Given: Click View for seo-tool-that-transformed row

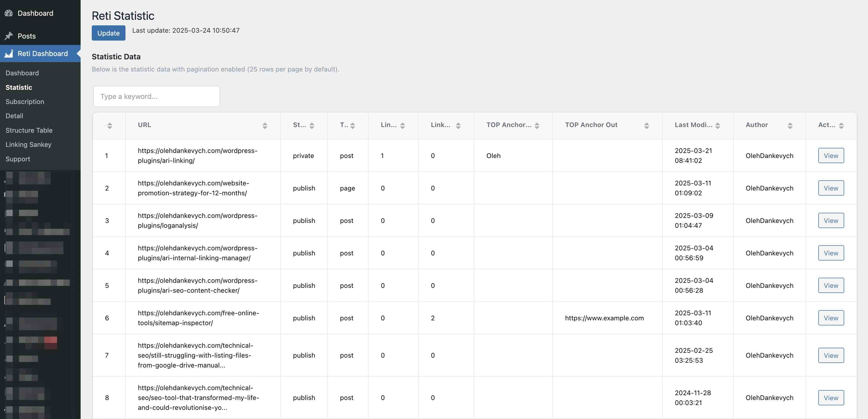Looking at the screenshot, I should pyautogui.click(x=831, y=398).
